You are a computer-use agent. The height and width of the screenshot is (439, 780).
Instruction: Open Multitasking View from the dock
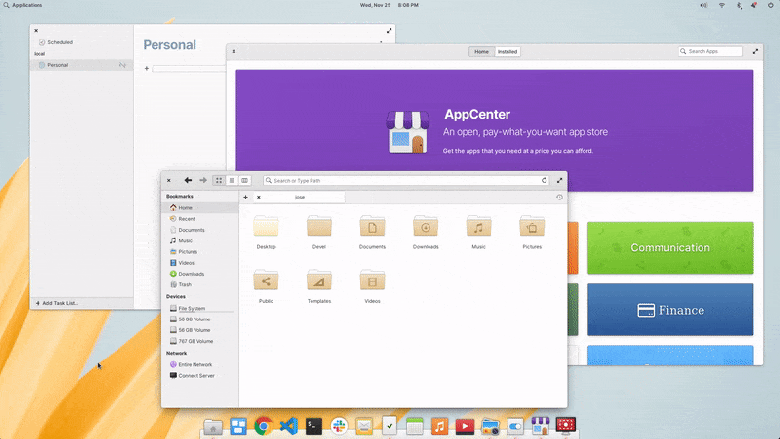tap(238, 426)
